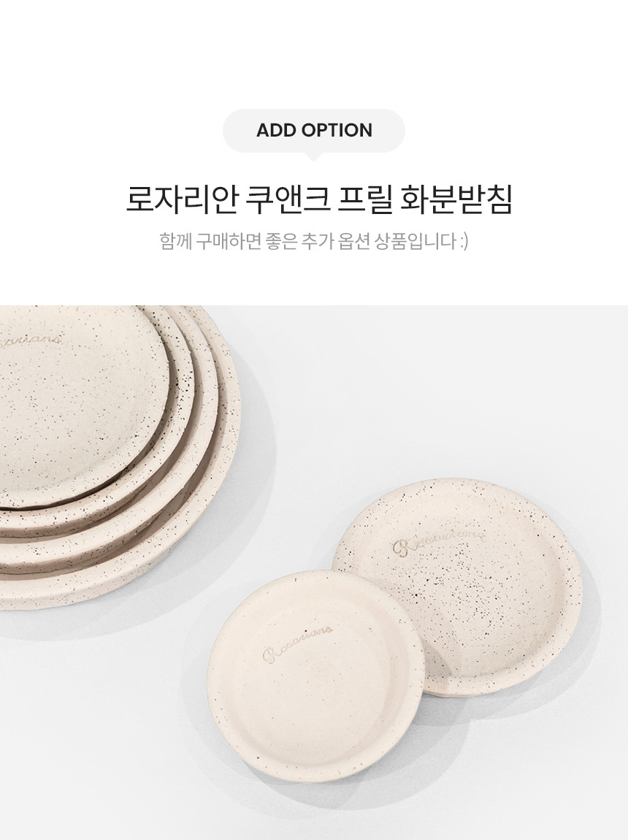Click the word 쿠앤크 in the title
The image size is (628, 840).
287,199
